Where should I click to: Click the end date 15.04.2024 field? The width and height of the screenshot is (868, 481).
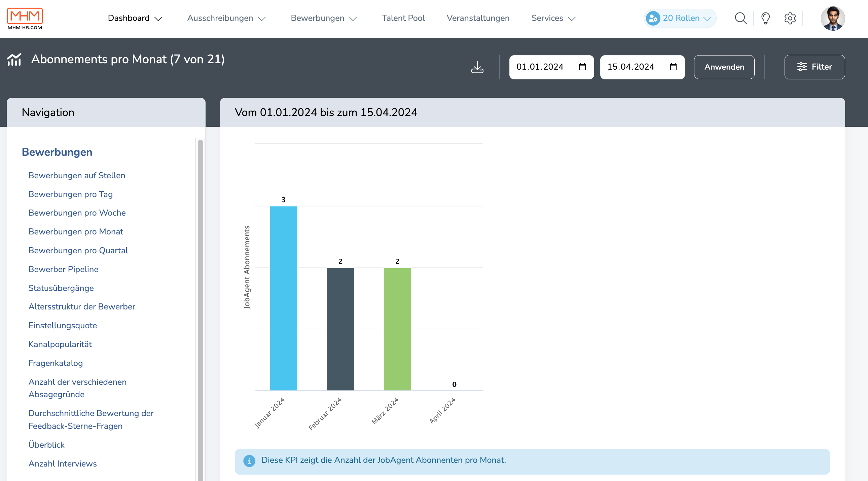tap(642, 67)
